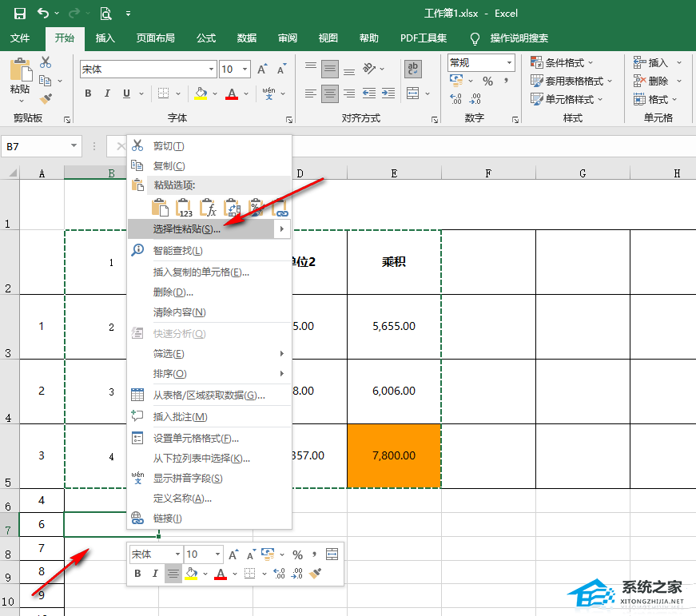Toggle Italic in the floating mini toolbar
Screen dimensions: 696x616
tap(155, 573)
